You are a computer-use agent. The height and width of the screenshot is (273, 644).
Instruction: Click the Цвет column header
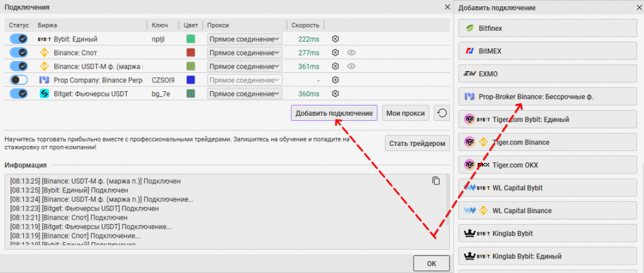[191, 25]
